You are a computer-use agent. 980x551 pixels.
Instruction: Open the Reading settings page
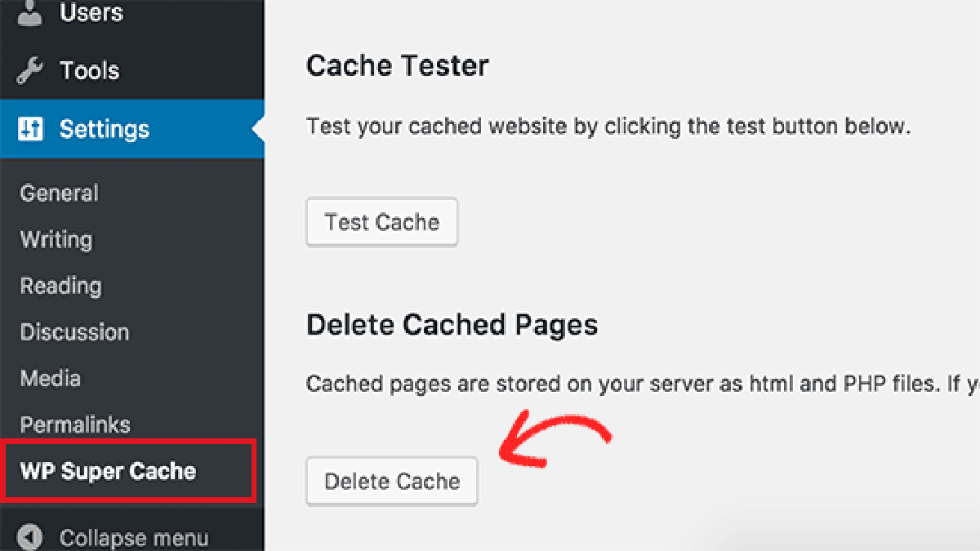[60, 287]
